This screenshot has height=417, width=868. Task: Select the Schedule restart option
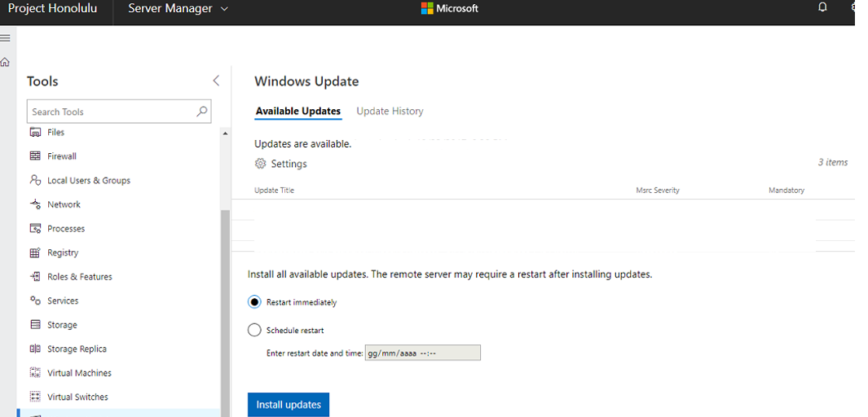coord(254,330)
